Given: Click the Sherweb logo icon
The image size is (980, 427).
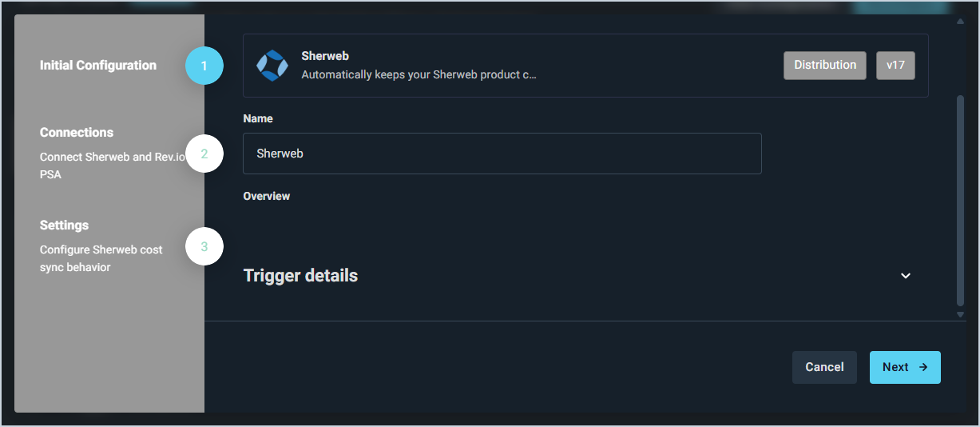Looking at the screenshot, I should pyautogui.click(x=272, y=66).
